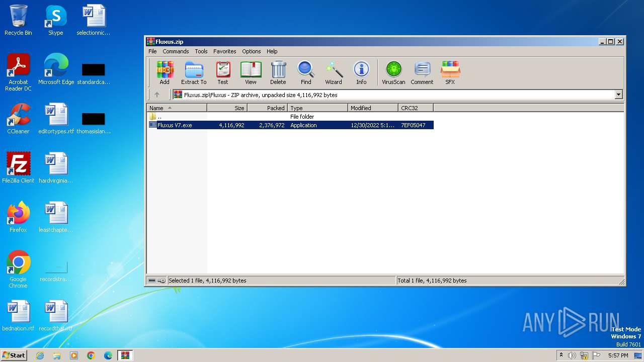Click WinRAR taskbar button
Screen dimensions: 644x362
(125, 355)
